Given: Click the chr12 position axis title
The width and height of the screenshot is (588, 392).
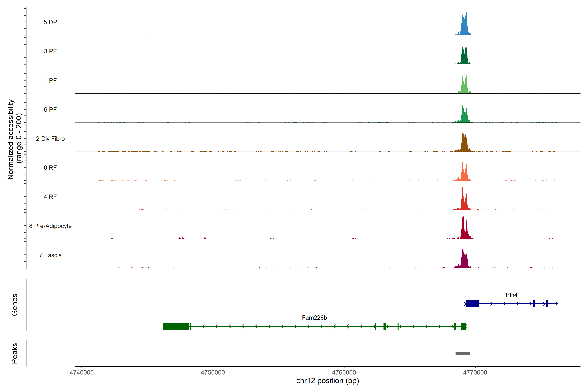Looking at the screenshot, I should 327,381.
